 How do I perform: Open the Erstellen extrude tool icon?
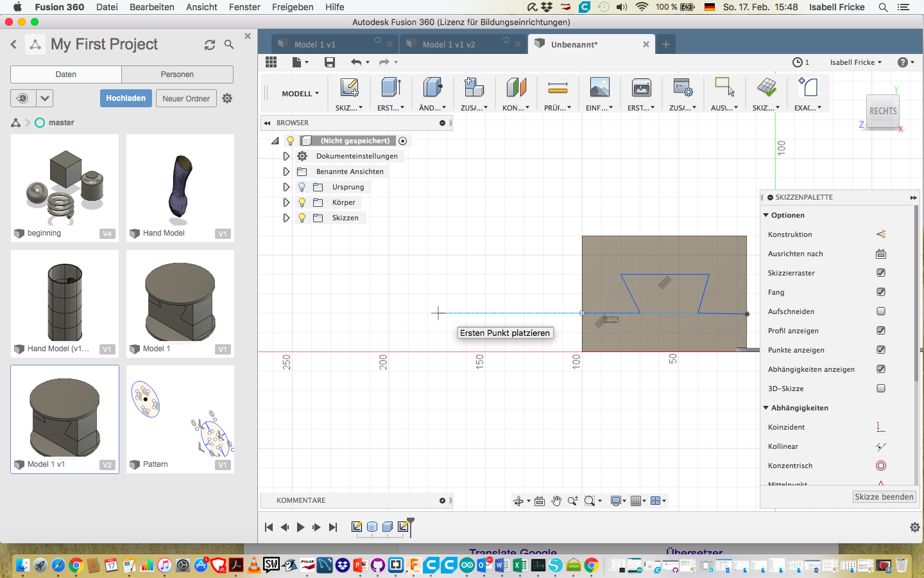pos(391,87)
